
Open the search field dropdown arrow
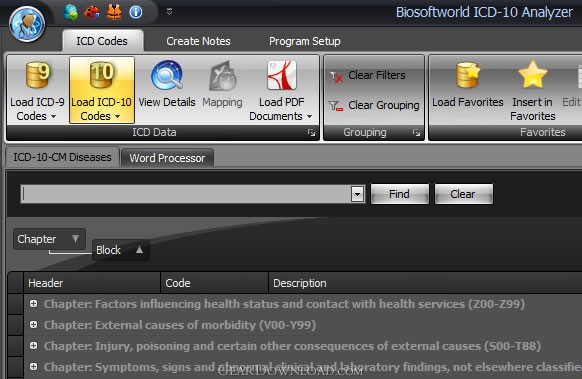(x=357, y=194)
